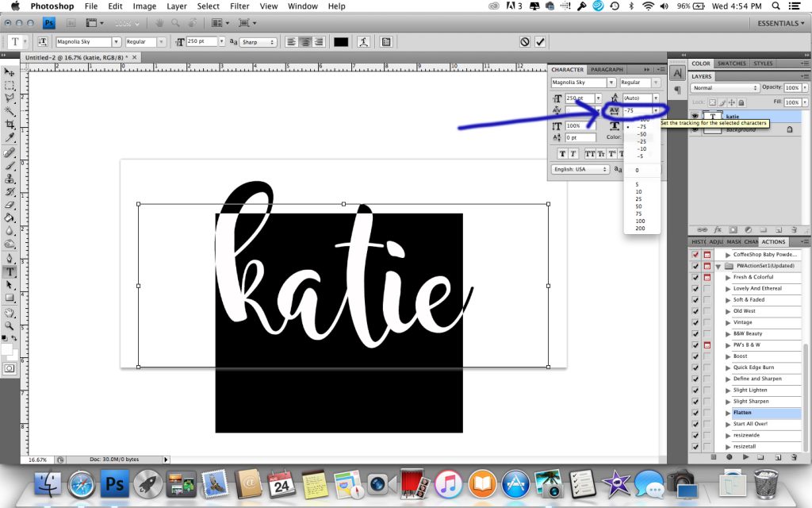
Task: Uncheck the Flatten action checkbox
Action: (695, 413)
